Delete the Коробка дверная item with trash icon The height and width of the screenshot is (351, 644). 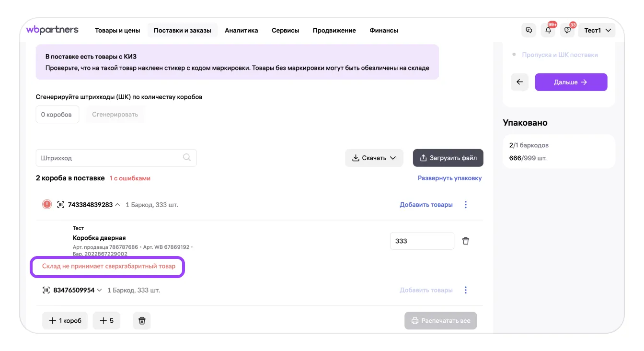pyautogui.click(x=465, y=241)
